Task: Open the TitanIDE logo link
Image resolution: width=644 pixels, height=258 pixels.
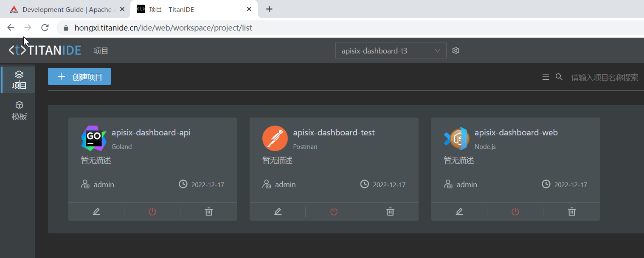Action: click(45, 50)
